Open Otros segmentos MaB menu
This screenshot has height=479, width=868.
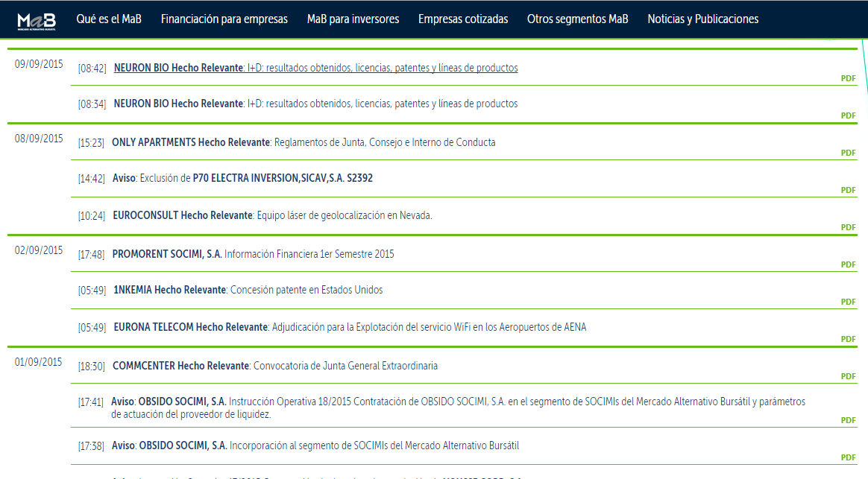pyautogui.click(x=577, y=19)
